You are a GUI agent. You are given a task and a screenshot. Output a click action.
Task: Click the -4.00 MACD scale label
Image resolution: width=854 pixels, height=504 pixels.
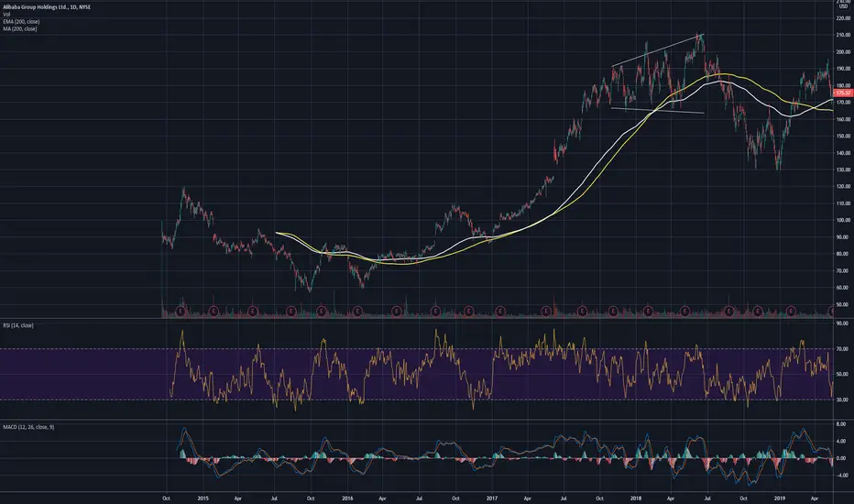(x=840, y=476)
